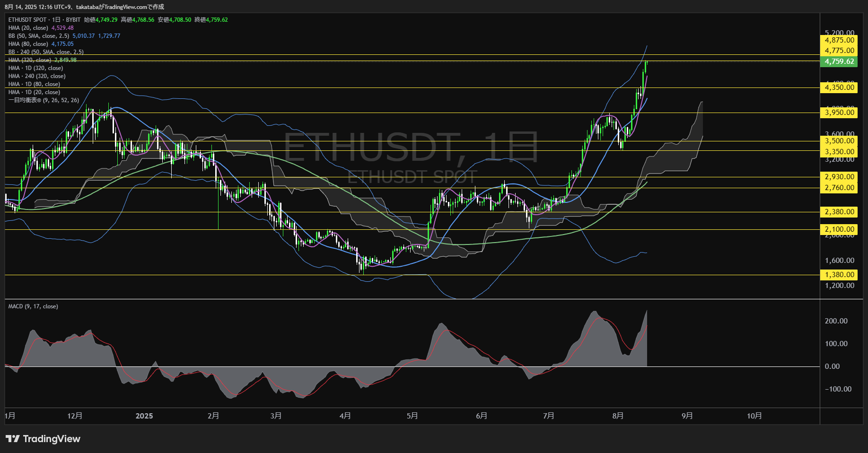This screenshot has width=868, height=453.
Task: Click the 9月 label on time axis
Action: tap(687, 416)
